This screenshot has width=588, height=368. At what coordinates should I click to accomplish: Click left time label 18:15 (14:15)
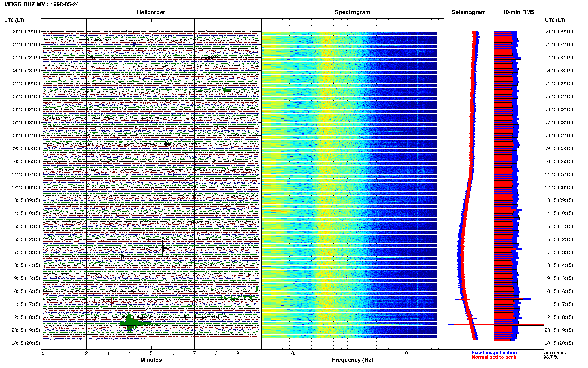pos(26,265)
